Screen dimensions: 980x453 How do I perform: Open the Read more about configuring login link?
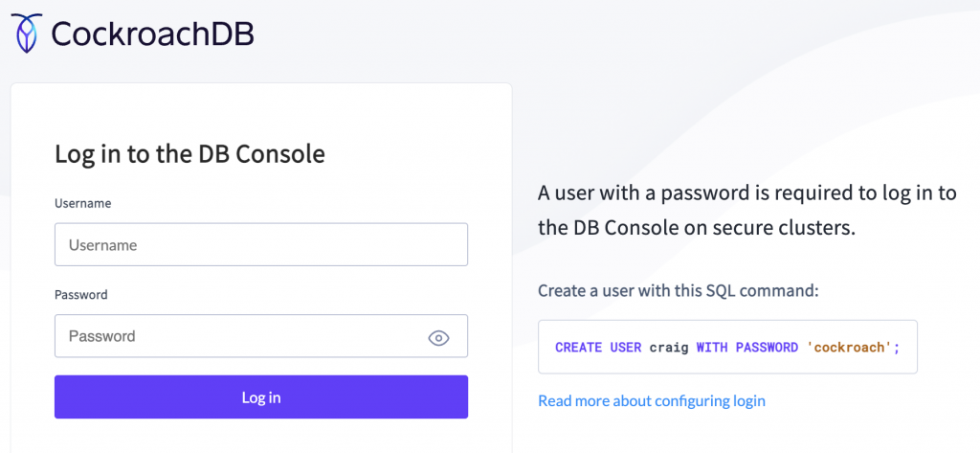coord(651,401)
